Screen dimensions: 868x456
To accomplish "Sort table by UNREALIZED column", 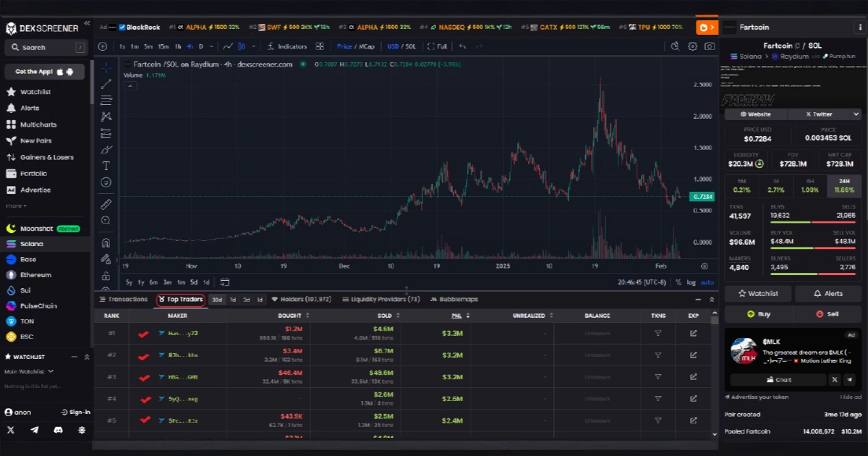I will tap(533, 316).
